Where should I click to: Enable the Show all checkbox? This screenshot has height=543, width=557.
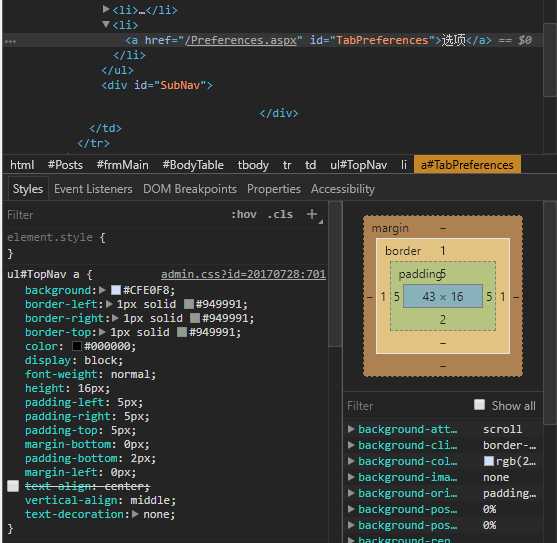[479, 404]
